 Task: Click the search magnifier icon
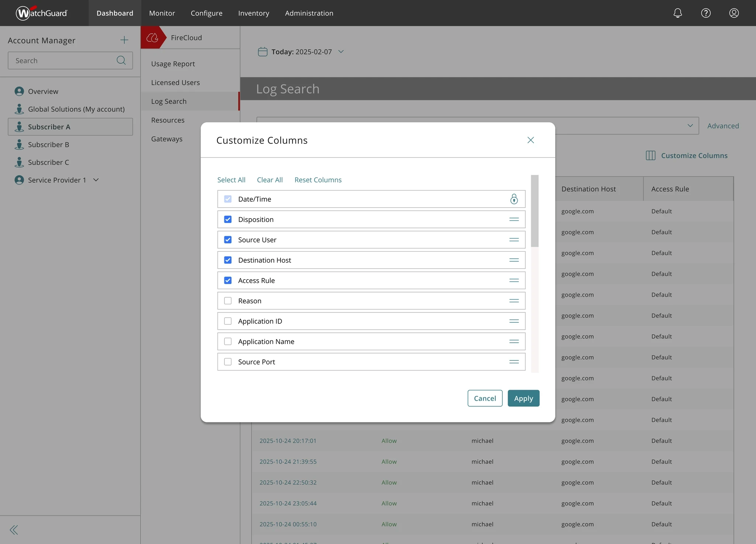click(x=121, y=60)
